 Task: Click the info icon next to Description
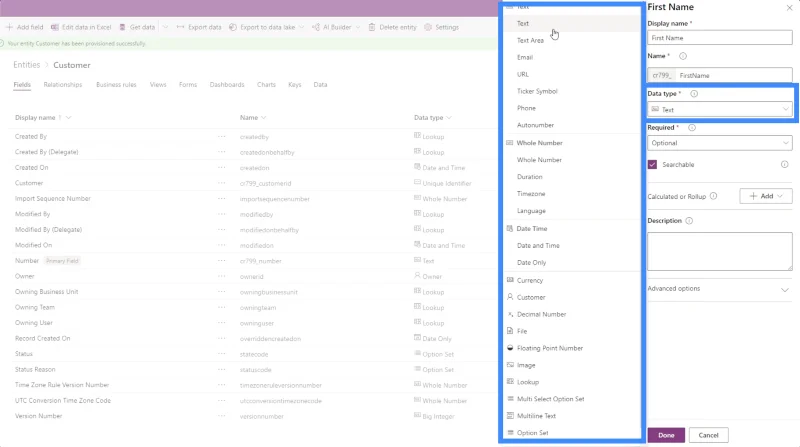(x=689, y=221)
